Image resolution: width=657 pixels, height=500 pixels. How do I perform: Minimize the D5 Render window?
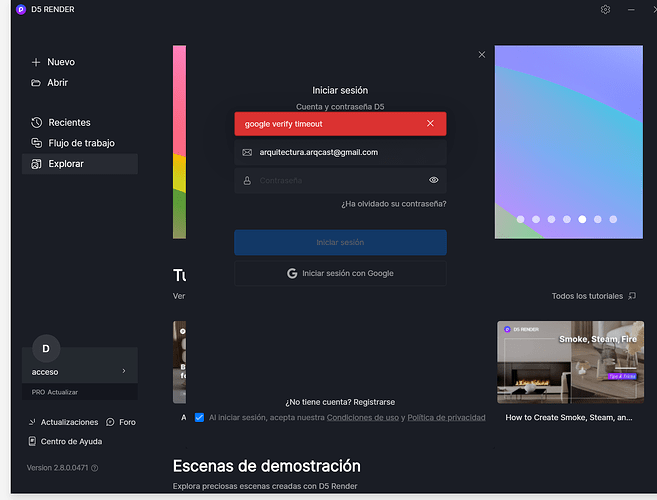[631, 10]
